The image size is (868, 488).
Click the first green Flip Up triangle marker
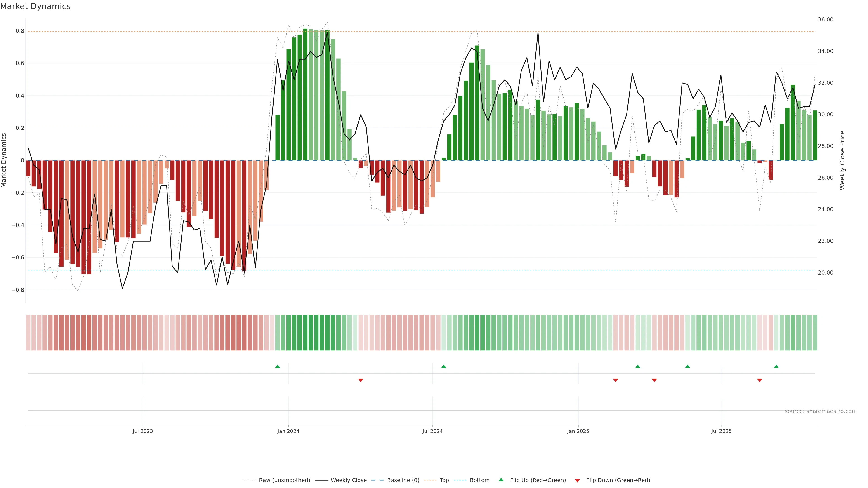coord(277,366)
